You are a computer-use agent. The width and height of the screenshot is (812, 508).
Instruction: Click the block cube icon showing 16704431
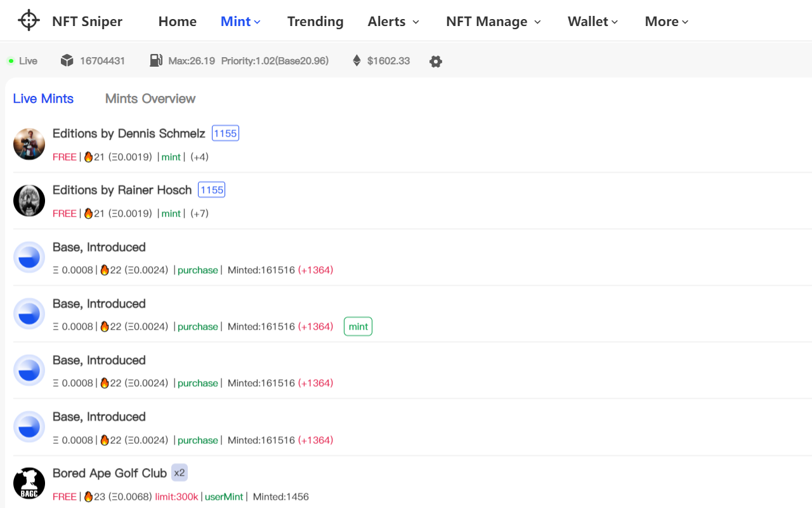(x=67, y=59)
